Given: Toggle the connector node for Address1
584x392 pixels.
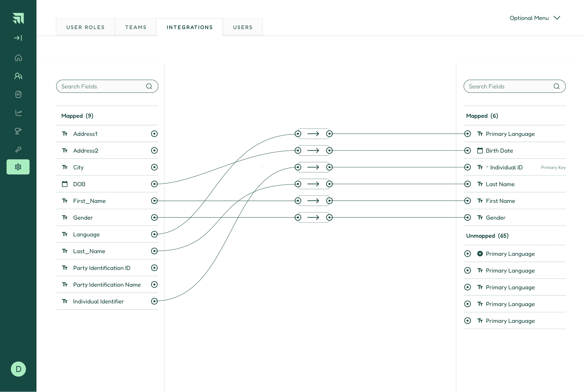Looking at the screenshot, I should [154, 134].
